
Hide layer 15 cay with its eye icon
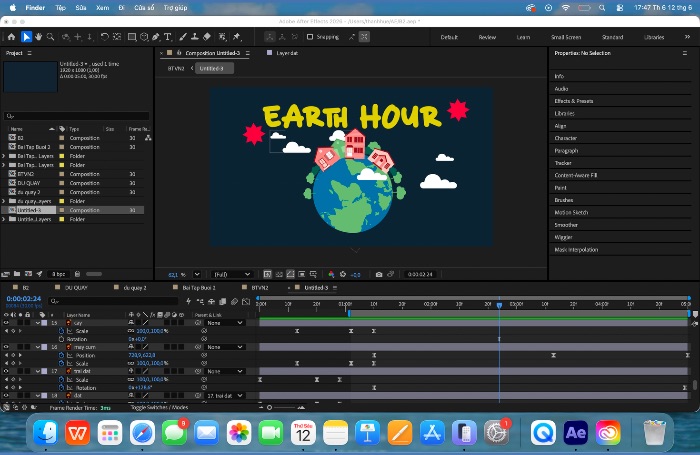click(6, 322)
